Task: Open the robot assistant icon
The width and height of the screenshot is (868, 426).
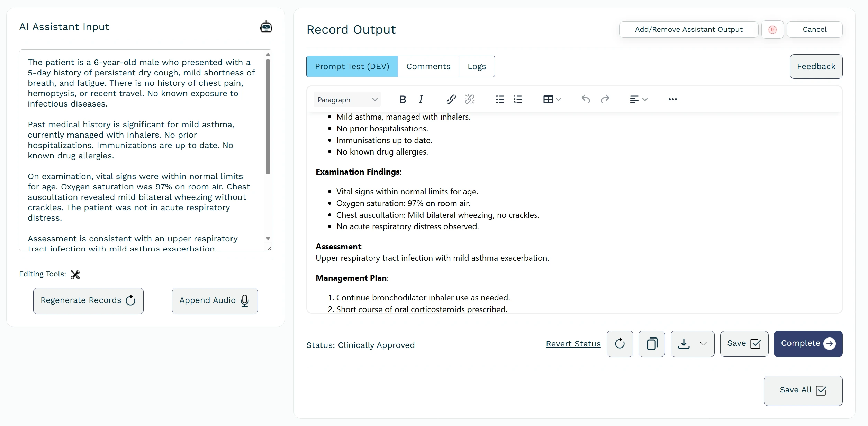Action: (266, 27)
